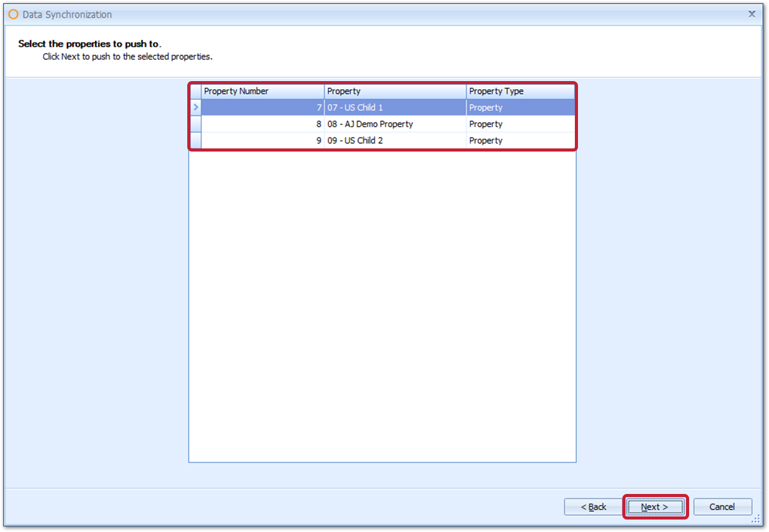Cancel the data synchronization wizard
Viewport: 769px width, 532px height.
722,506
